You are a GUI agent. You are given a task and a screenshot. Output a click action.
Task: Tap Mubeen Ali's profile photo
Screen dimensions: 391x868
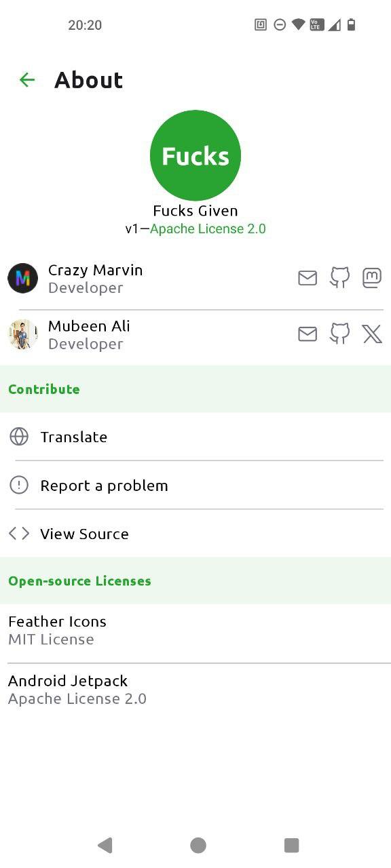[22, 334]
